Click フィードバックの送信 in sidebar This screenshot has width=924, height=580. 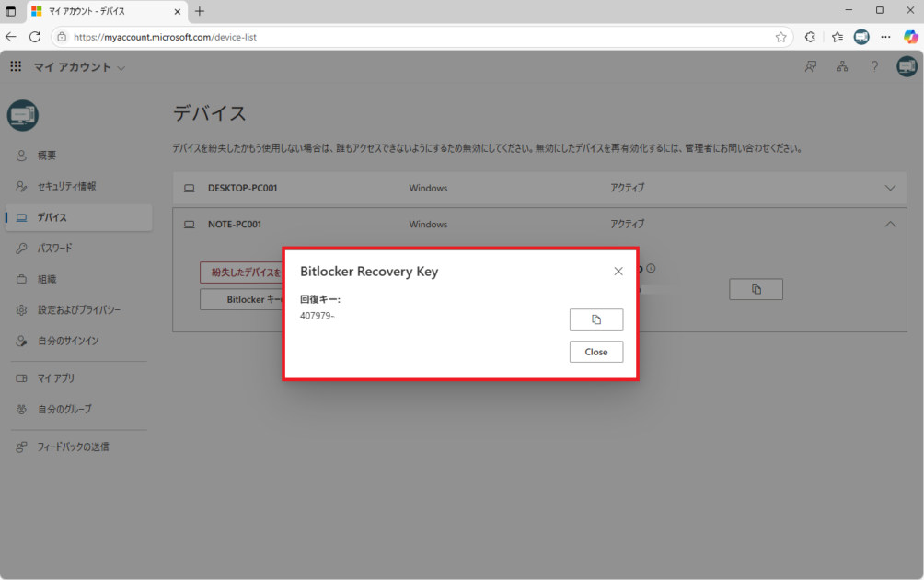(x=78, y=447)
